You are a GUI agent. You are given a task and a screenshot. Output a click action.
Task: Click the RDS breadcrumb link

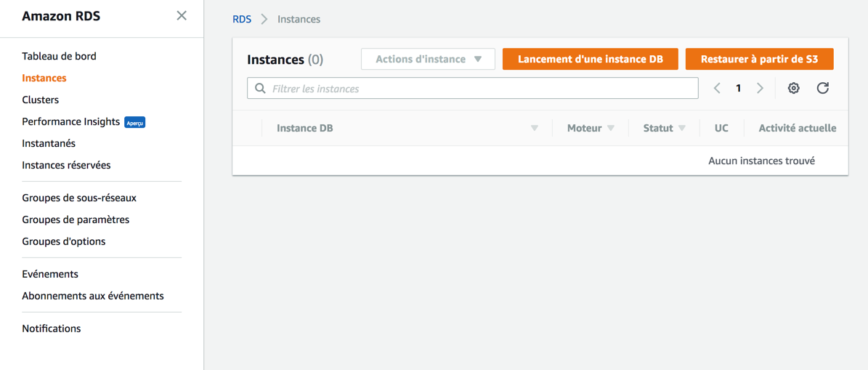click(242, 19)
